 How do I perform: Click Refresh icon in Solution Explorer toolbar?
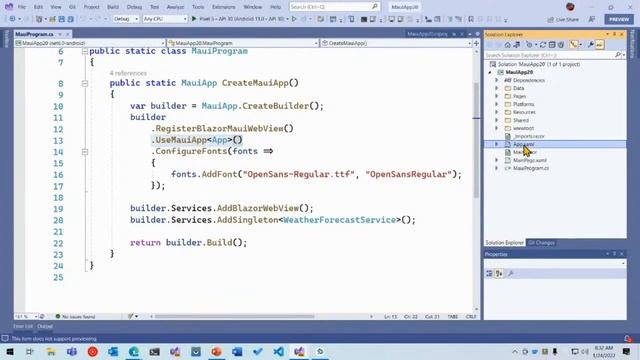543,45
